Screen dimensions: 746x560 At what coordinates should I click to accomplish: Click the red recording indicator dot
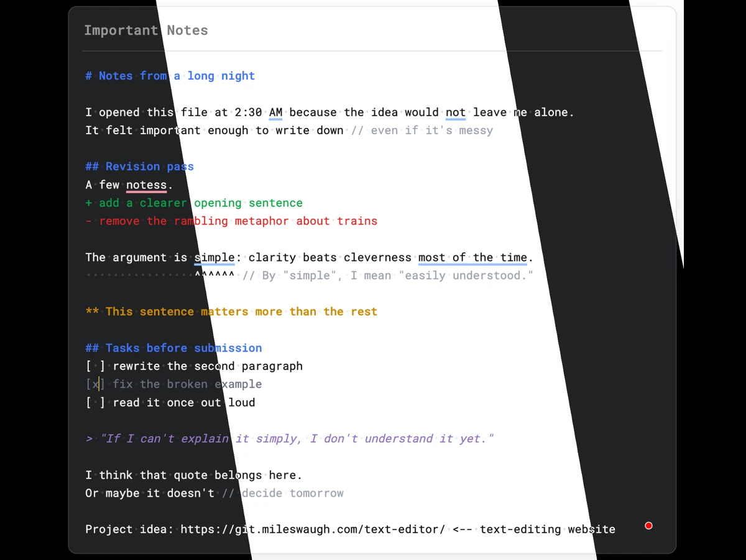point(648,526)
